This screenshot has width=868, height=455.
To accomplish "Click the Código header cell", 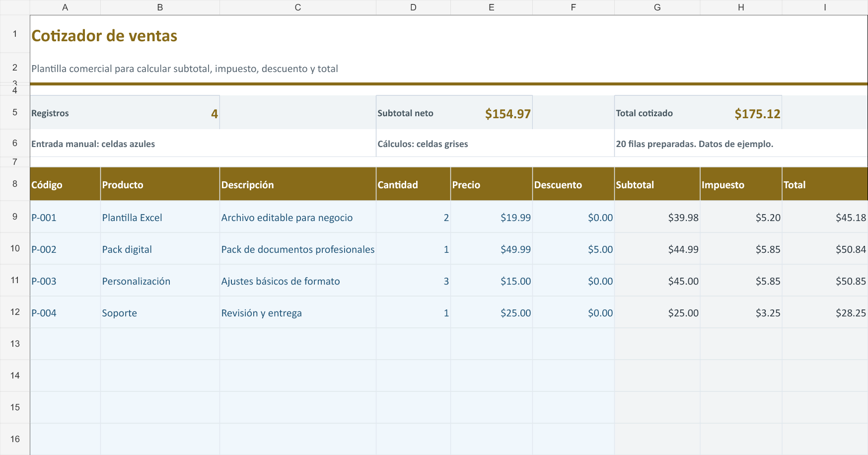I will (x=65, y=185).
